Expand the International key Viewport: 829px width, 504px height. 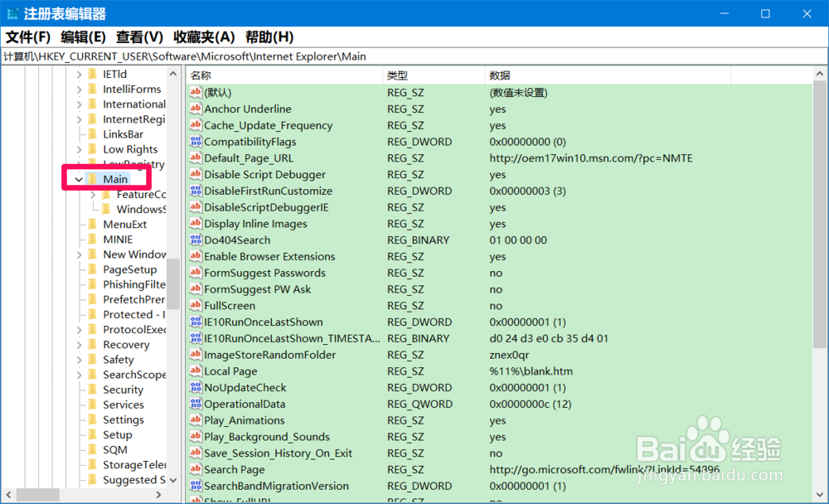click(79, 104)
